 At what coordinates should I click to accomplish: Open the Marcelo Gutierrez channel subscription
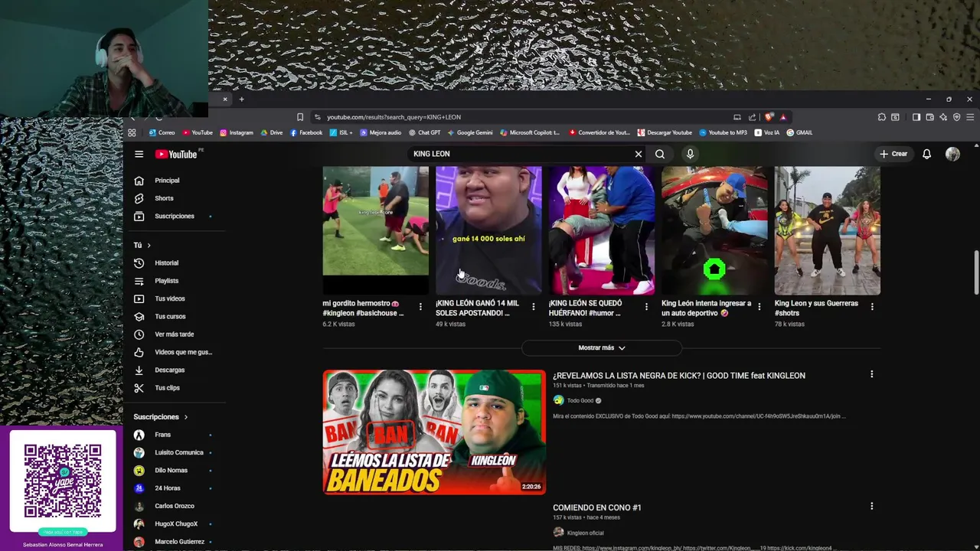(179, 542)
